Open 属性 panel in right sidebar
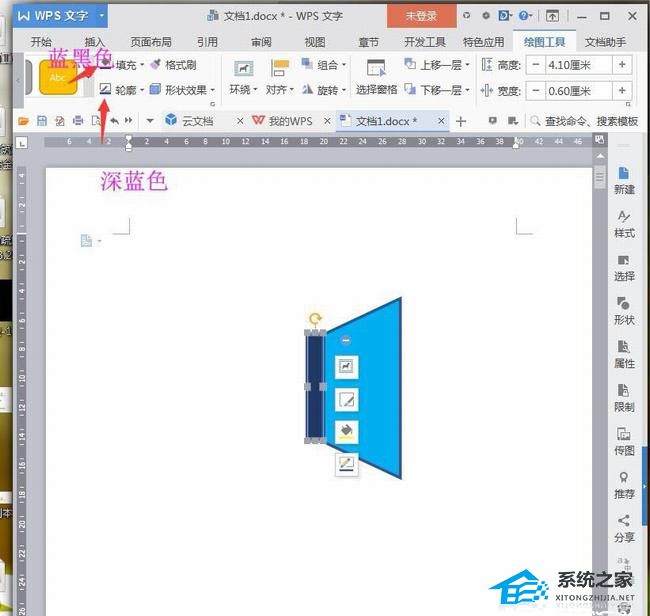650x616 pixels. pyautogui.click(x=624, y=355)
